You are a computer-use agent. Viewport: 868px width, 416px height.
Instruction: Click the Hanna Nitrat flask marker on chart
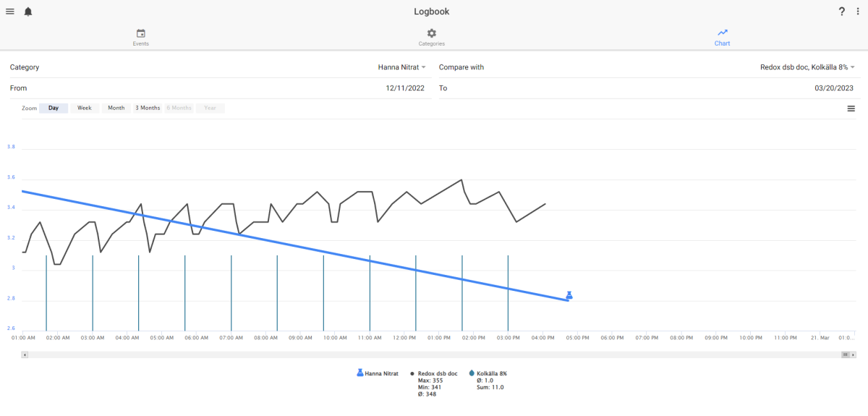coord(569,295)
